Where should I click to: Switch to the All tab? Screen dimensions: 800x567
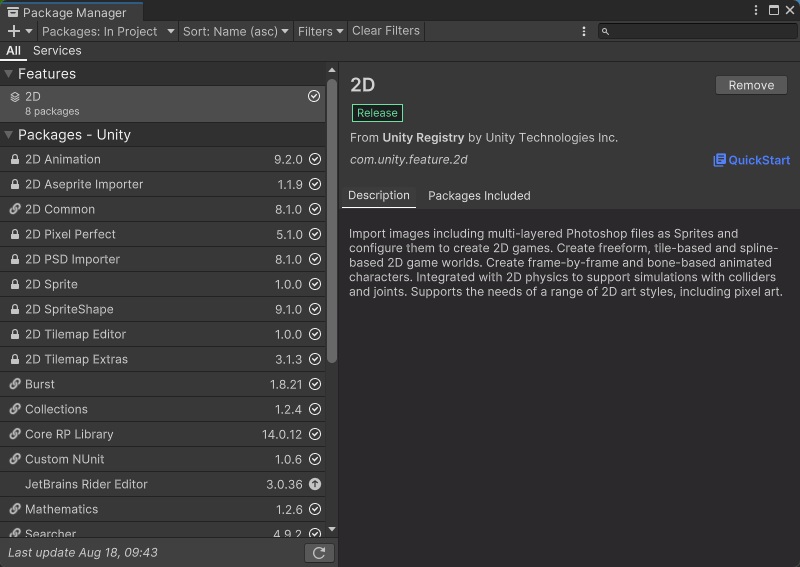tap(13, 51)
